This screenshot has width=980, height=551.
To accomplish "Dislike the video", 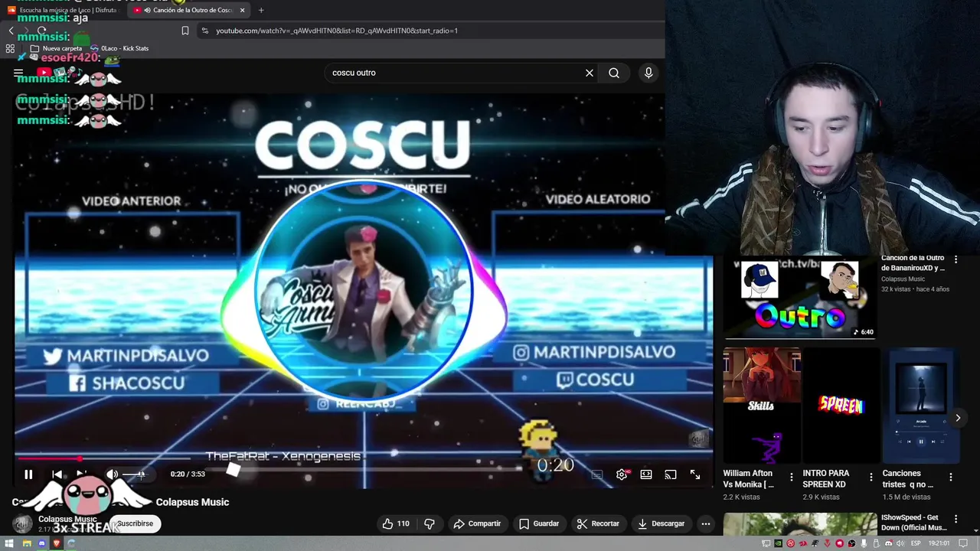I will [430, 523].
